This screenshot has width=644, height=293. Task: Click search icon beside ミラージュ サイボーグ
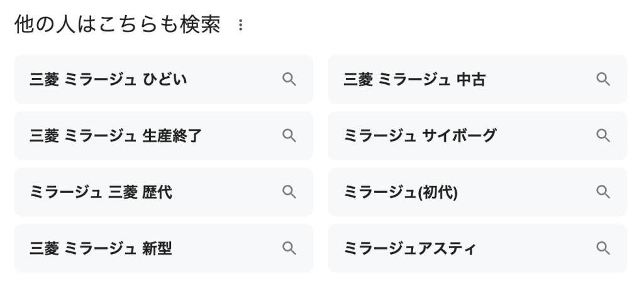tap(602, 136)
